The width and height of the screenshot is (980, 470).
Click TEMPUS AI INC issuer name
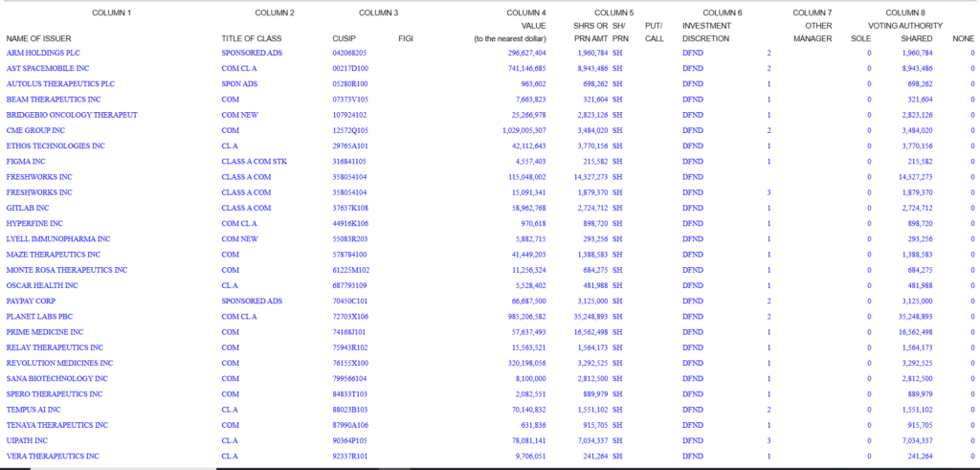point(33,410)
